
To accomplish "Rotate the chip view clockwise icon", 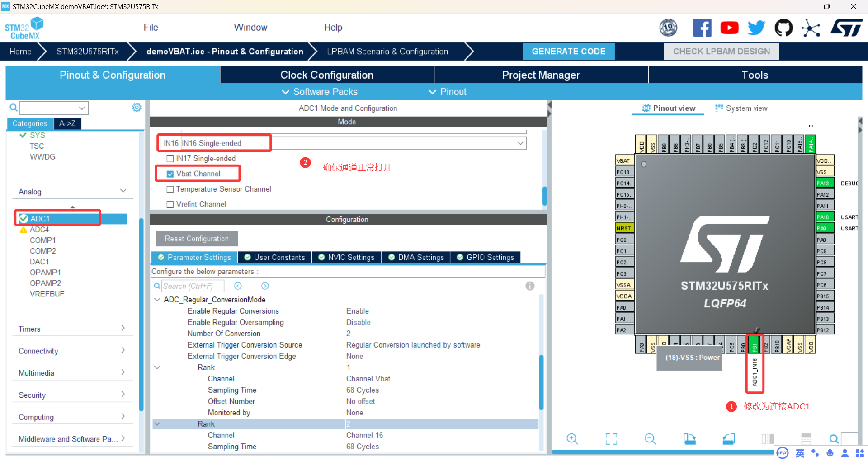I will tap(689, 439).
